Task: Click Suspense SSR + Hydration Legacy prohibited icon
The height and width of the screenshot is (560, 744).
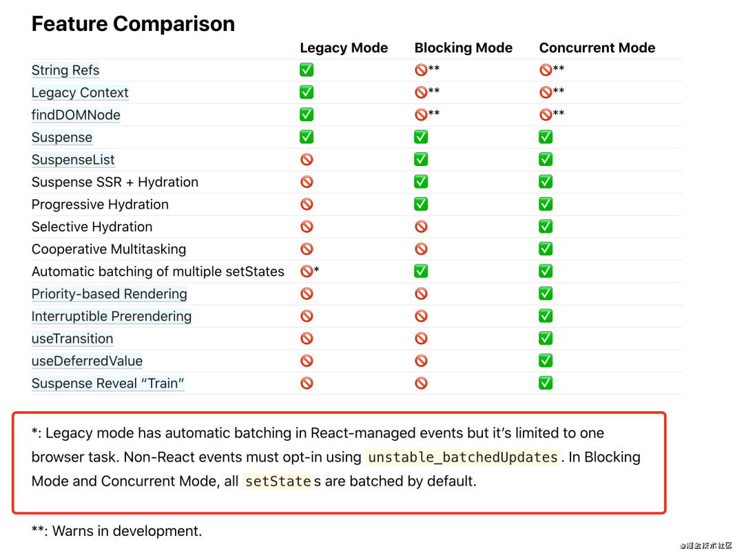Action: [x=307, y=182]
